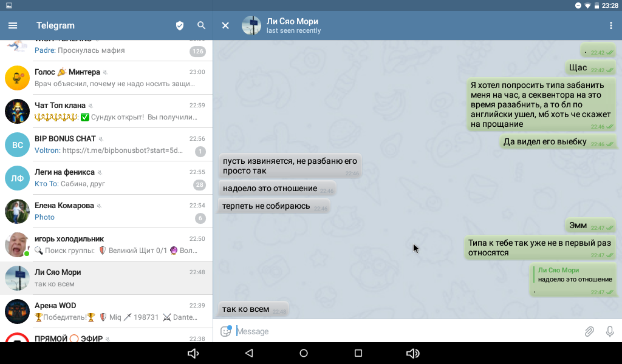The image size is (622, 364).
Task: Click the Ли Сяо Мори header name
Action: coord(292,21)
